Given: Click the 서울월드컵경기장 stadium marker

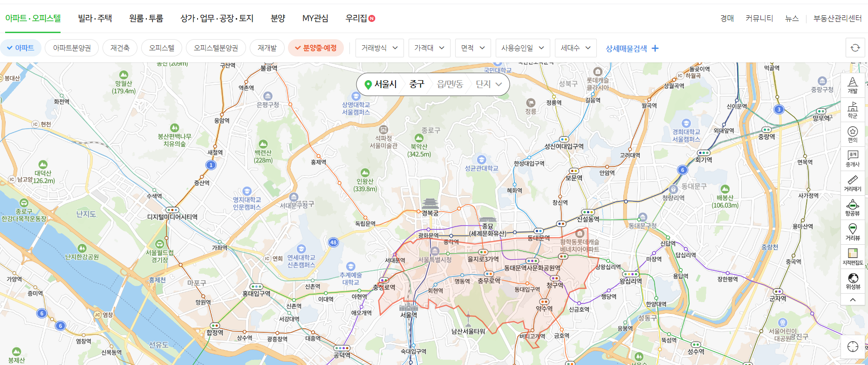Looking at the screenshot, I should (160, 244).
